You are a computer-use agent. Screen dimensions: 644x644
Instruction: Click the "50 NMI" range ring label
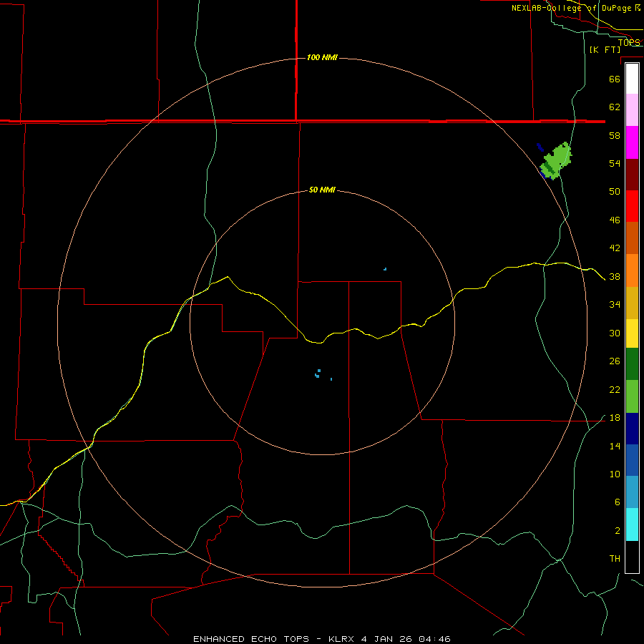[x=322, y=190]
